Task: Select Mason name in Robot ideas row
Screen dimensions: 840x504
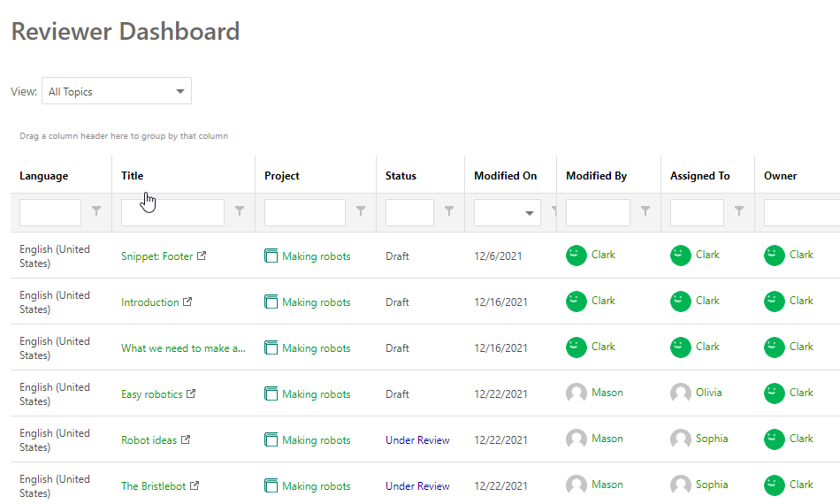Action: [607, 439]
